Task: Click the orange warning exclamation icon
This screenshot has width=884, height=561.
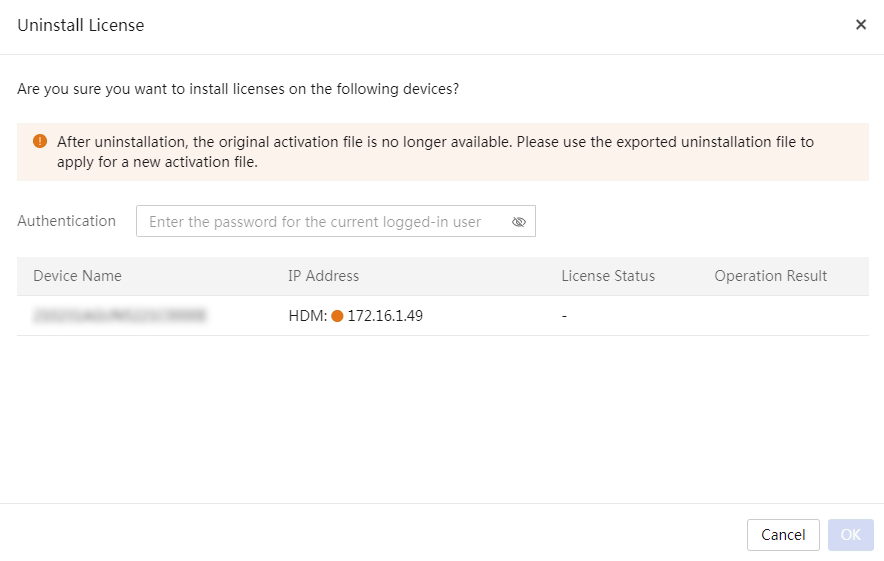Action: click(40, 142)
